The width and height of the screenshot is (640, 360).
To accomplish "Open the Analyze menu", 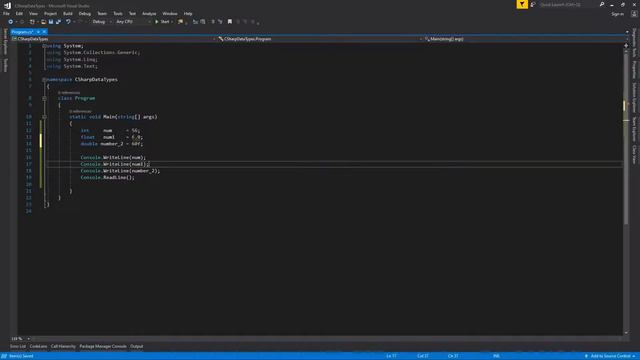I will tap(149, 13).
